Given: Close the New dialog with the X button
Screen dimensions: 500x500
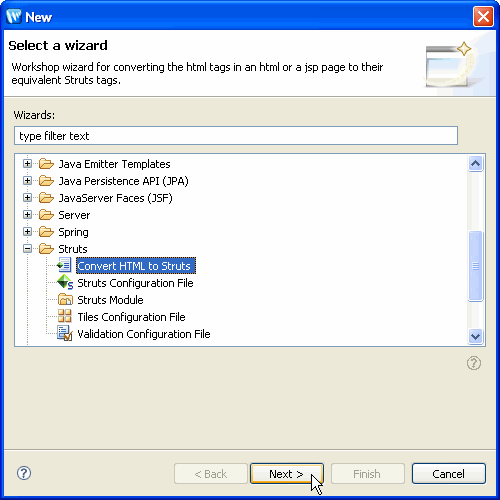Looking at the screenshot, I should pyautogui.click(x=483, y=16).
